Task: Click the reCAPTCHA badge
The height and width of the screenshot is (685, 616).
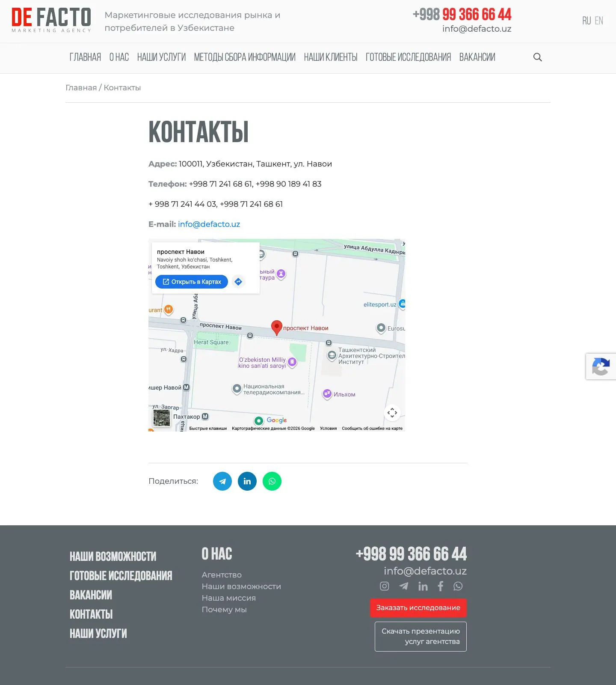Action: pyautogui.click(x=601, y=366)
